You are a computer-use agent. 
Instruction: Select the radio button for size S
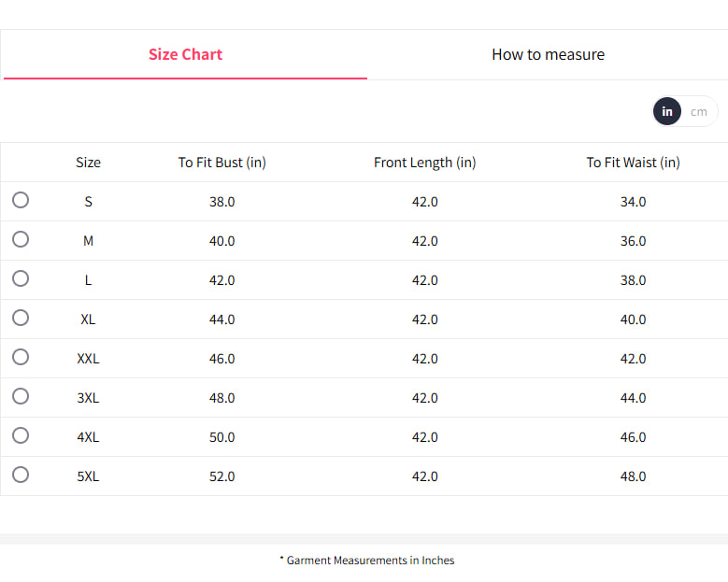tap(21, 200)
